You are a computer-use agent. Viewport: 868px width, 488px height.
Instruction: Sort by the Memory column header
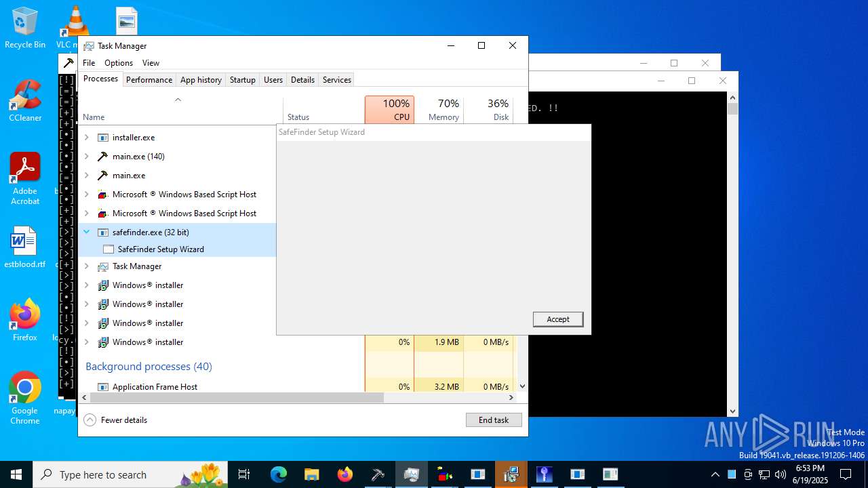pos(439,110)
